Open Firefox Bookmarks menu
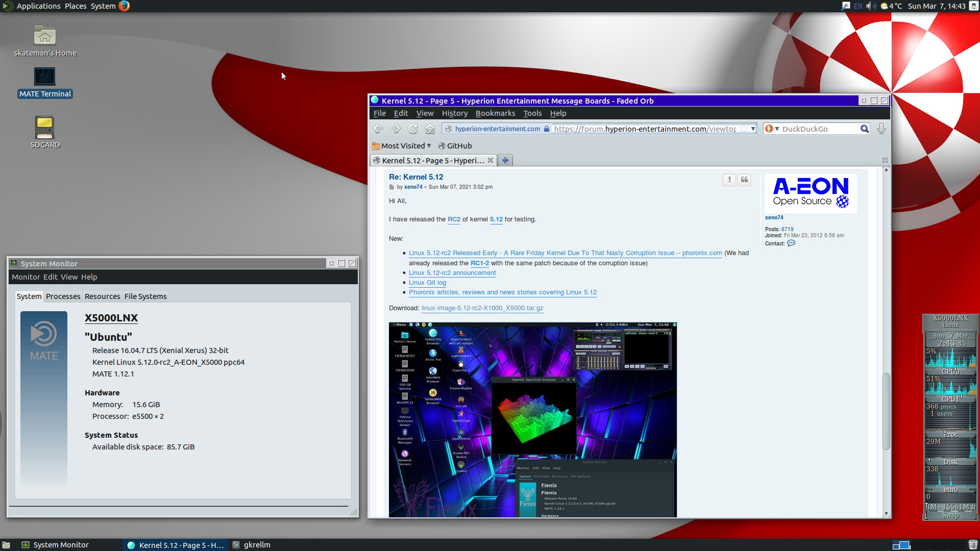 point(495,113)
